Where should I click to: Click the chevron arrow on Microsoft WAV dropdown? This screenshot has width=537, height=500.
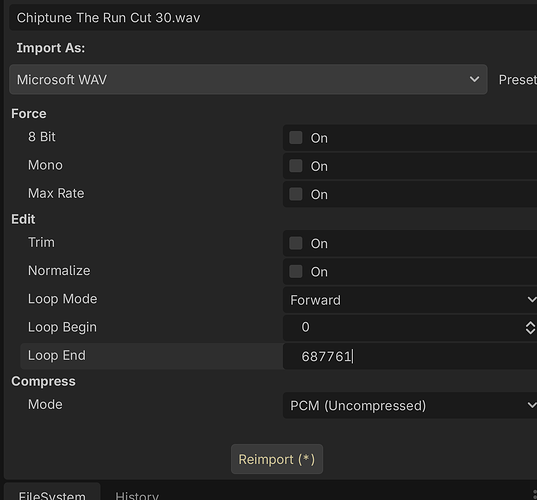[474, 79]
